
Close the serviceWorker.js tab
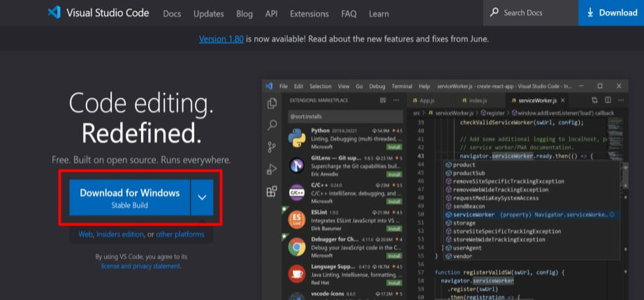click(x=563, y=100)
